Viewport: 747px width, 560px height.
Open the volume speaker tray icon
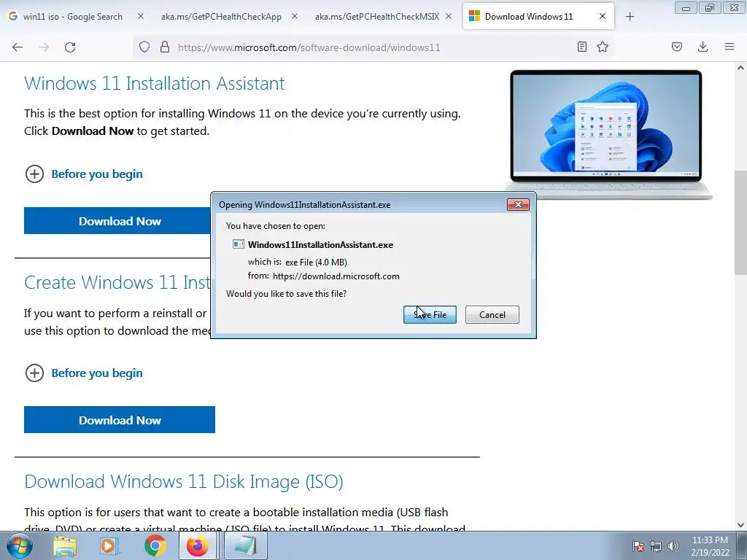click(673, 546)
